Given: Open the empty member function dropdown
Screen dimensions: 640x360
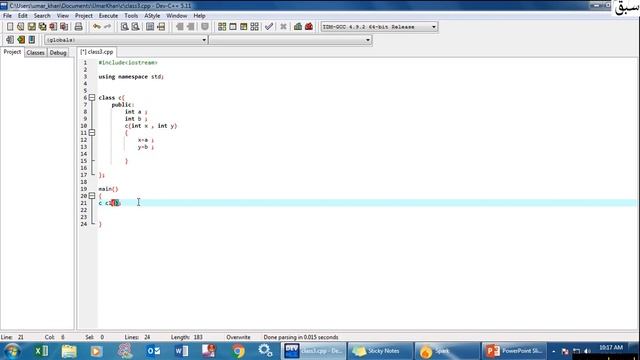Looking at the screenshot, I should click(291, 40).
